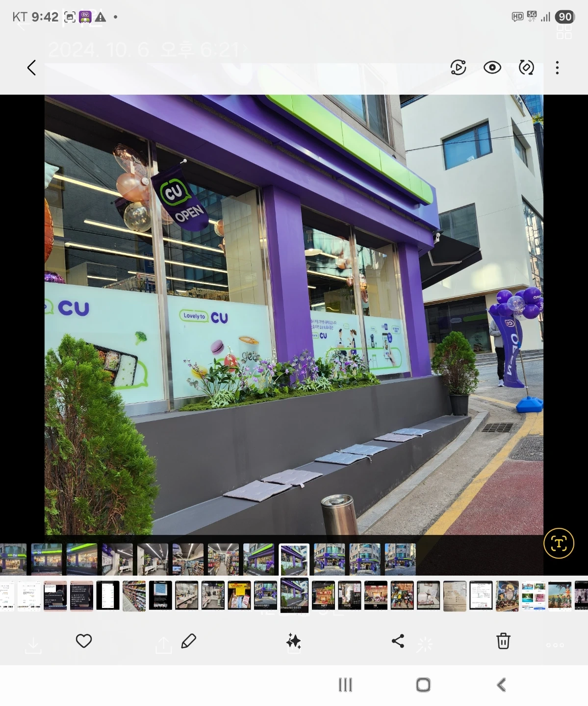Screen dimensions: 588x706
Task: Open recent apps in navigation bar
Action: pyautogui.click(x=345, y=685)
